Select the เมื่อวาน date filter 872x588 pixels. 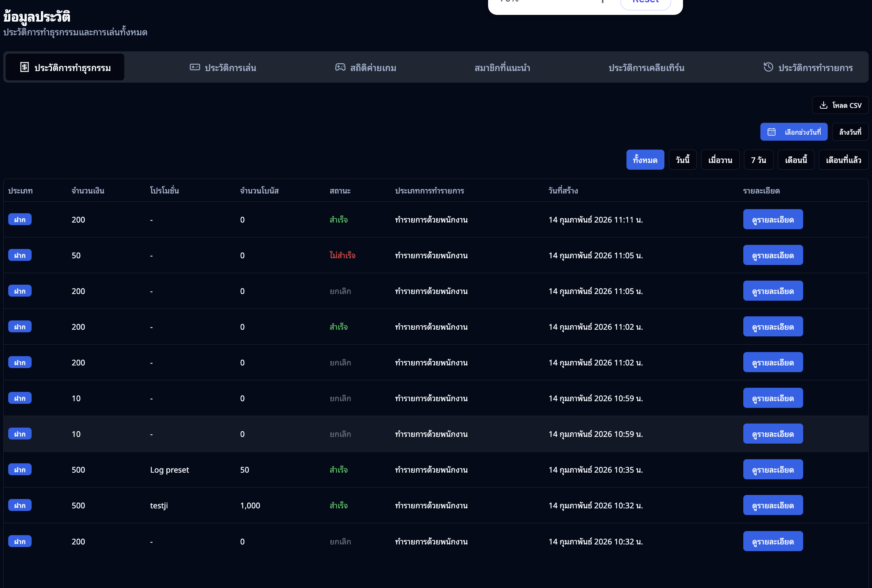[720, 160]
